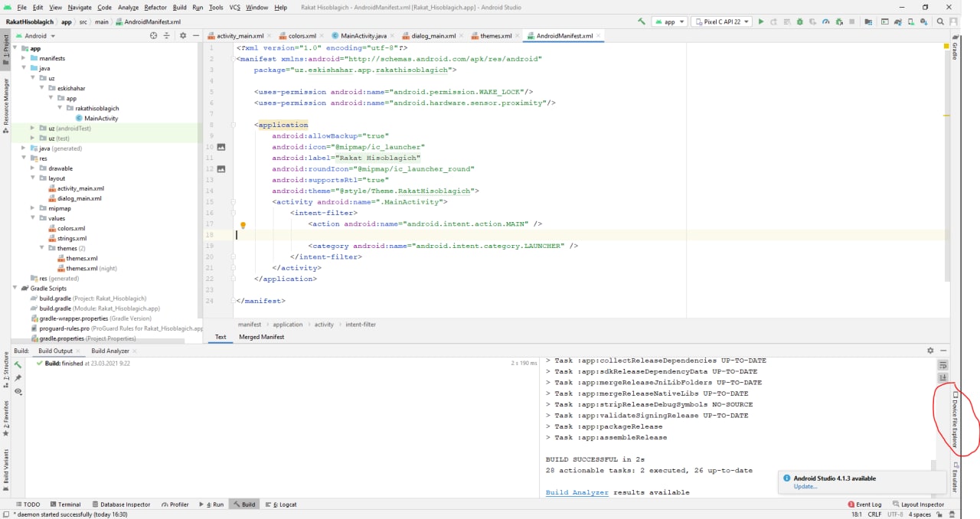This screenshot has height=519, width=980.
Task: Pin the Build tab with pin icon
Action: coord(18,378)
